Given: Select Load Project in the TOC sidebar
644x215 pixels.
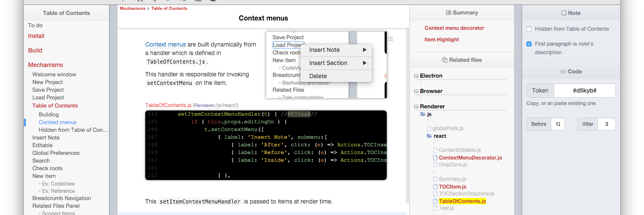Looking at the screenshot, I should point(48,98).
